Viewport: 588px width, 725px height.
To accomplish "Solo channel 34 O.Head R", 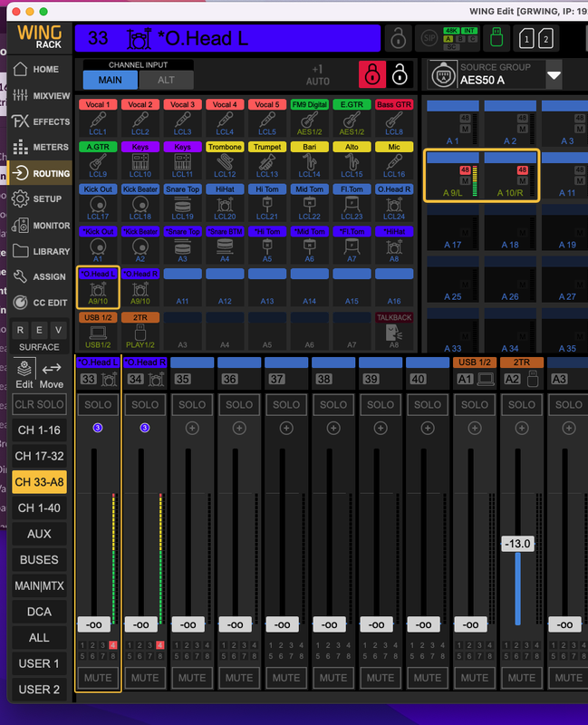I will [x=145, y=405].
